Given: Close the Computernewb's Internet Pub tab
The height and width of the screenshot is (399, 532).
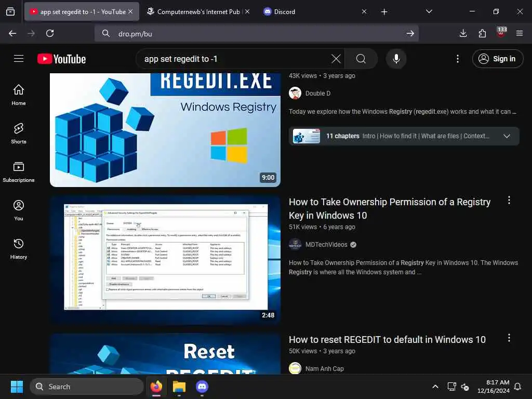Looking at the screenshot, I should [247, 11].
